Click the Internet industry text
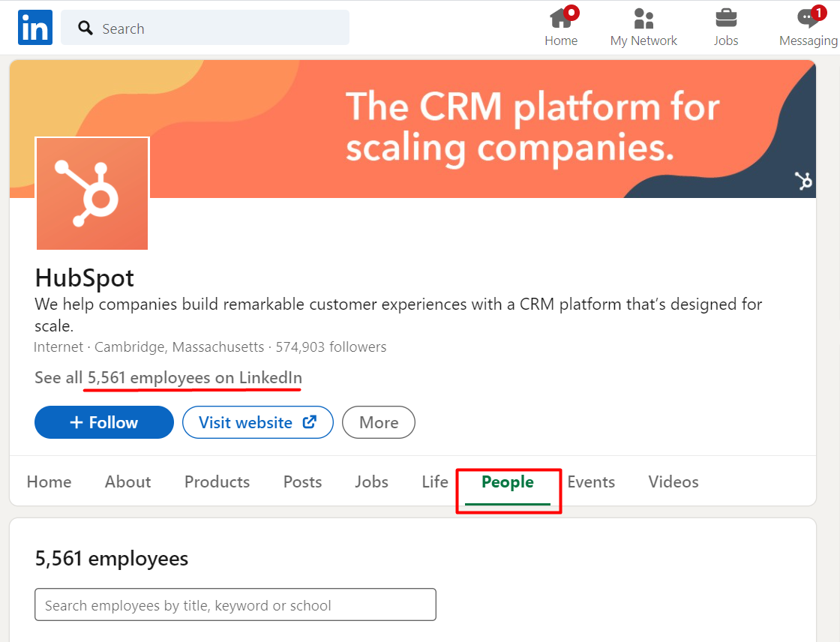Screen dimensions: 840x642 [58, 347]
